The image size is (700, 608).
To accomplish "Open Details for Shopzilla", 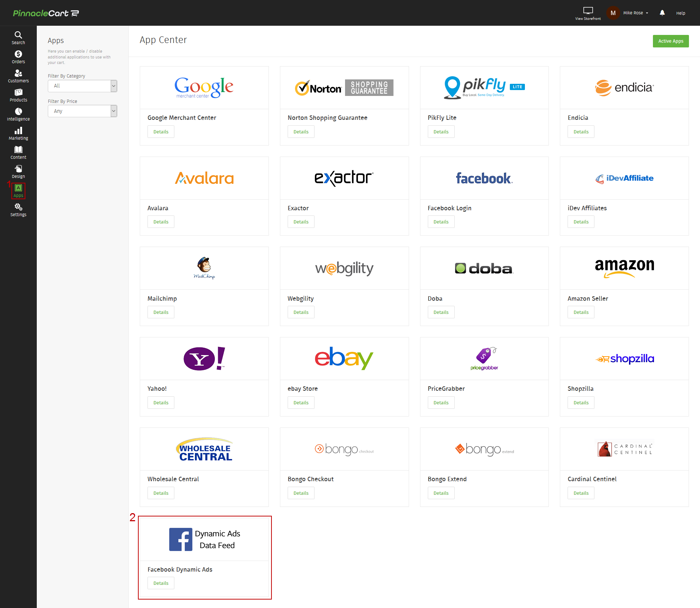I will tap(581, 403).
